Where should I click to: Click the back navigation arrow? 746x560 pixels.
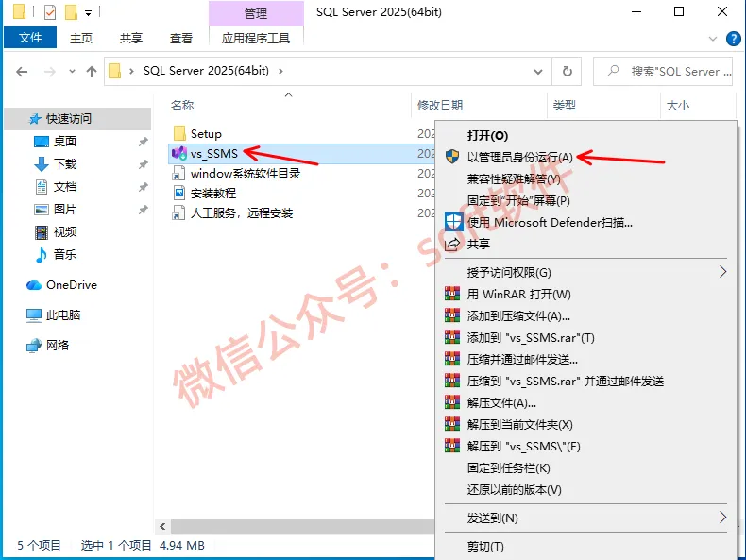point(22,72)
